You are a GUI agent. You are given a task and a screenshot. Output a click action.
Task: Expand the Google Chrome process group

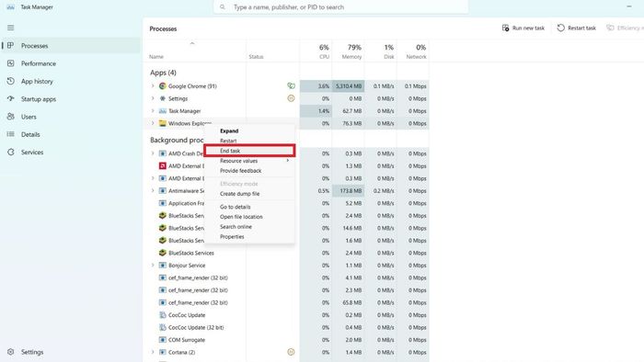pos(153,86)
